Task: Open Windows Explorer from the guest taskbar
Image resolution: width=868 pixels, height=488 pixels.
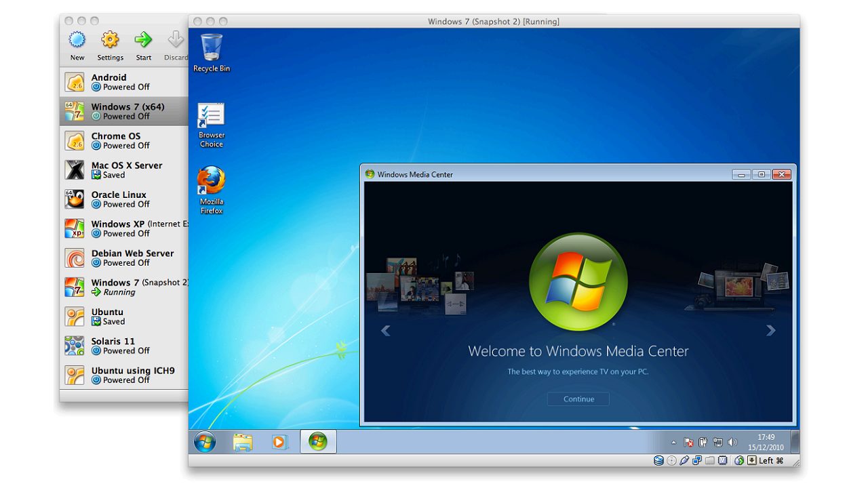Action: (x=243, y=442)
